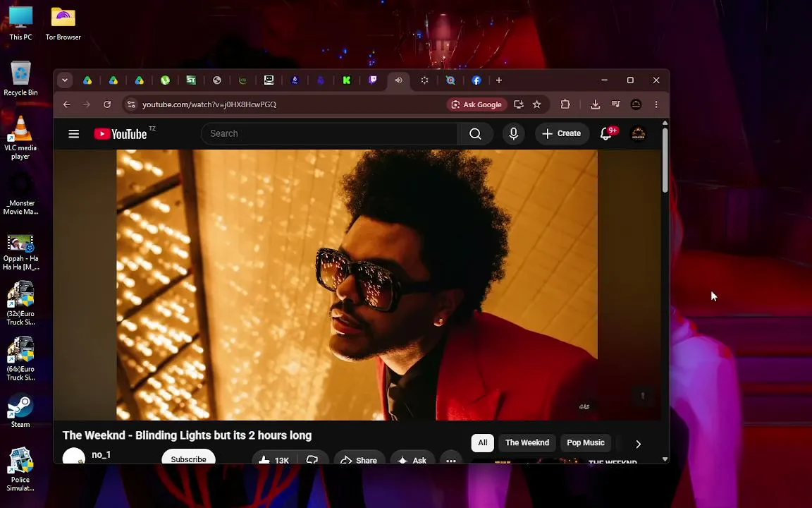Screen dimensions: 812x508
Task: Open (32x)Euro Truck Simulator shortcut
Action: pyautogui.click(x=20, y=303)
